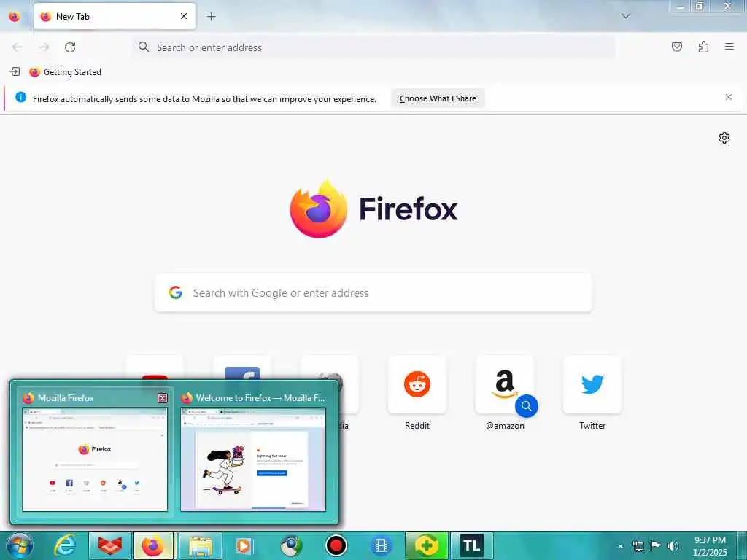Show hidden system tray icons
This screenshot has height=560, width=747.
coord(620,546)
